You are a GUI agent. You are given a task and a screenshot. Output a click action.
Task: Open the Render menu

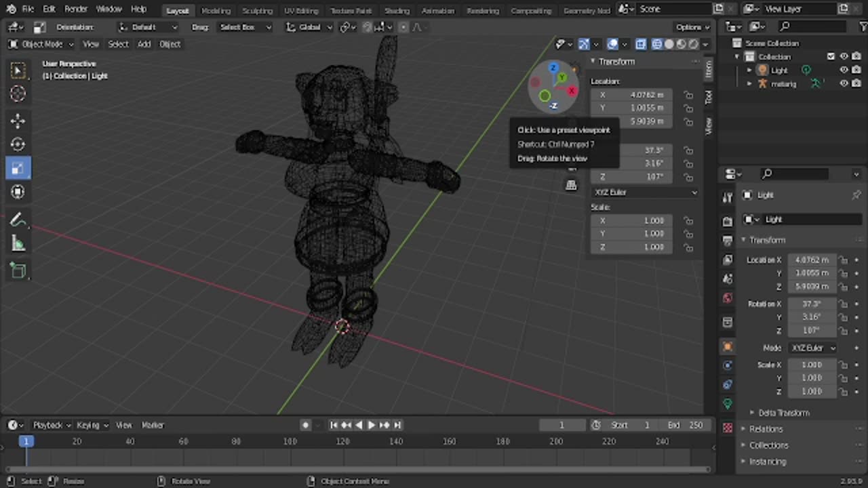76,9
